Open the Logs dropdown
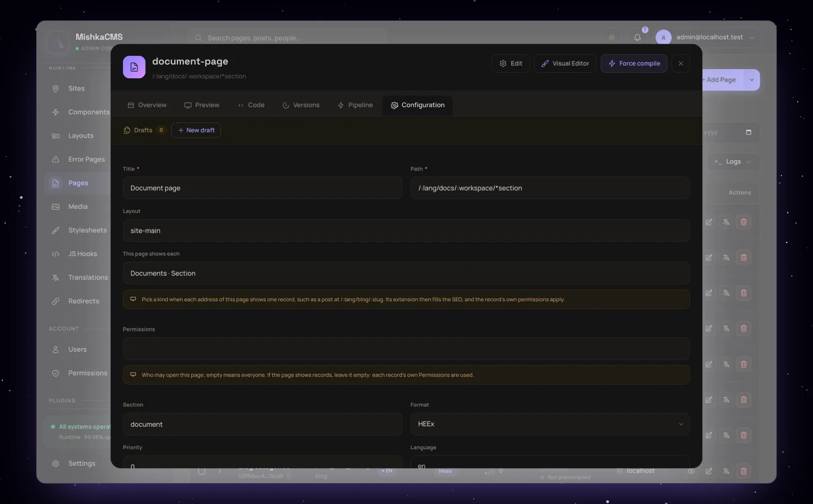The width and height of the screenshot is (813, 504). pos(733,162)
